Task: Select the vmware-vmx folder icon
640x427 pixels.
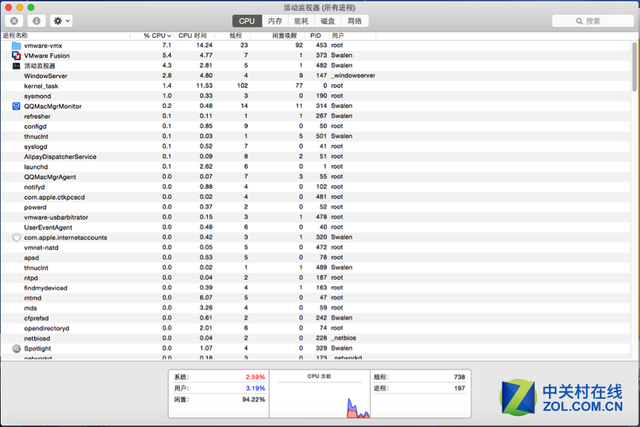Action: pos(16,45)
